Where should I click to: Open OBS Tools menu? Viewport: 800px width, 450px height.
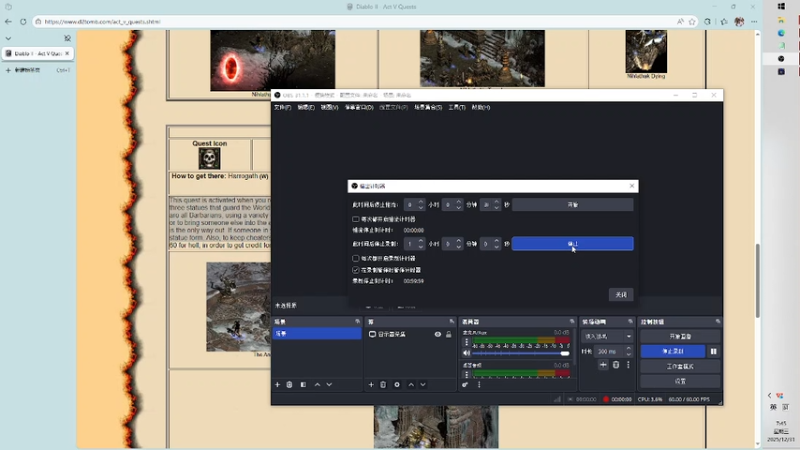(457, 107)
